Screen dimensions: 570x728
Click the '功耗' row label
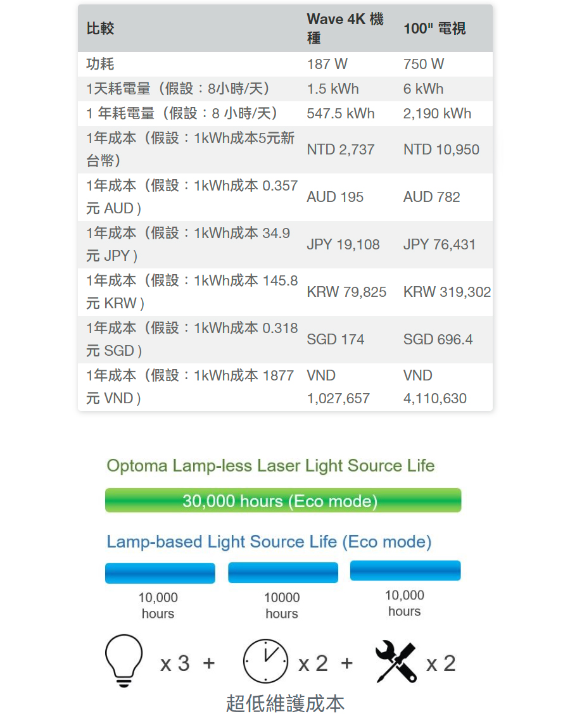(100, 63)
